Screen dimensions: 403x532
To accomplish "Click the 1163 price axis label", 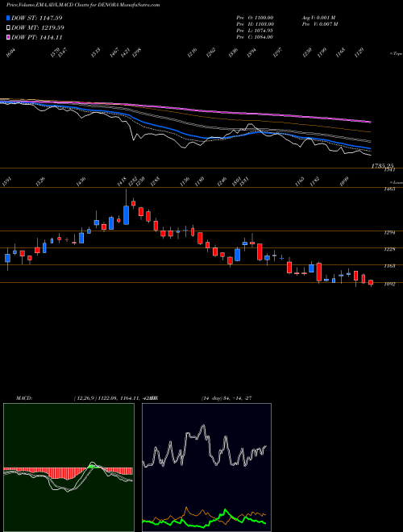I will pos(389,267).
